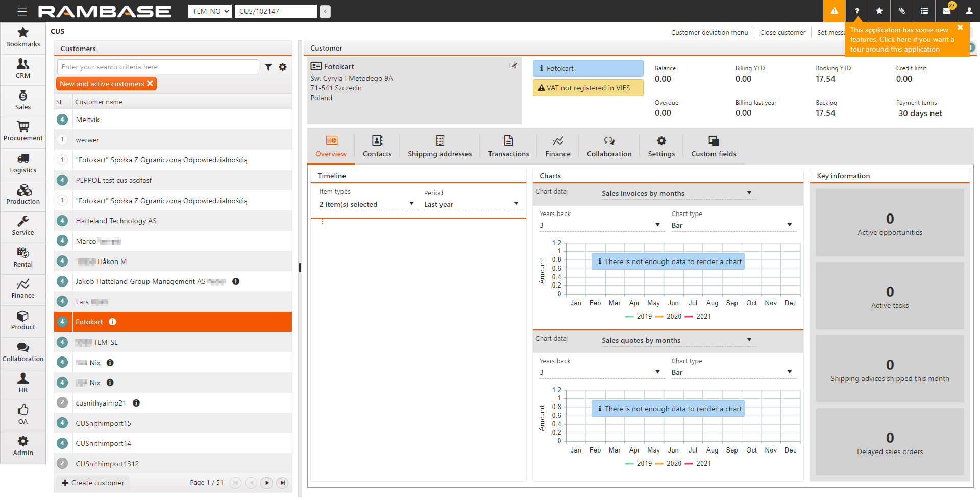The height and width of the screenshot is (500, 980).
Task: Edit the Fotokart address card
Action: 513,66
